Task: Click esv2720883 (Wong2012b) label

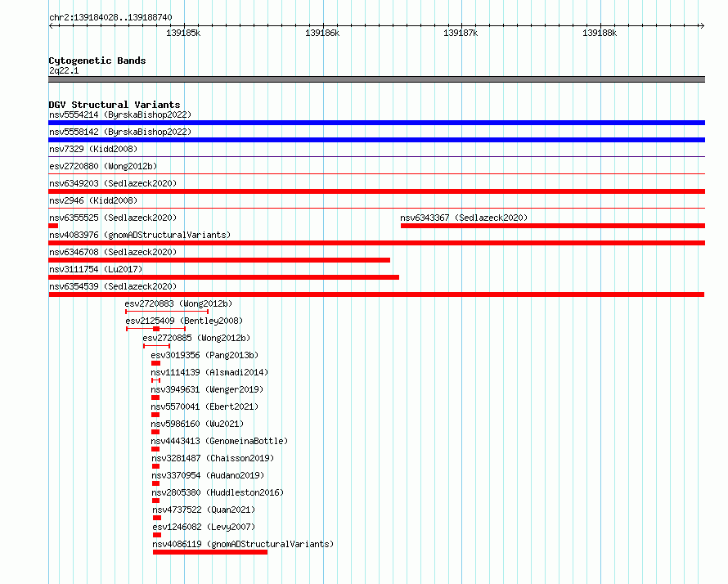Action: point(178,303)
